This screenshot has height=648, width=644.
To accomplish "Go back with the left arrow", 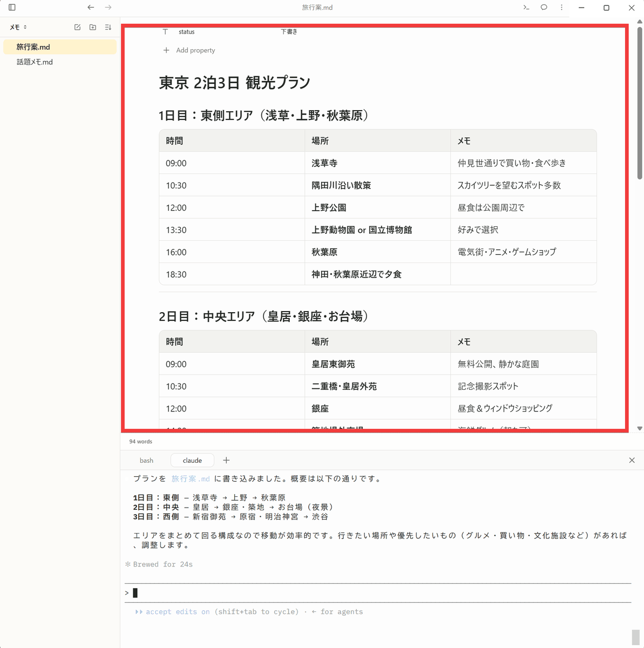I will tap(91, 8).
